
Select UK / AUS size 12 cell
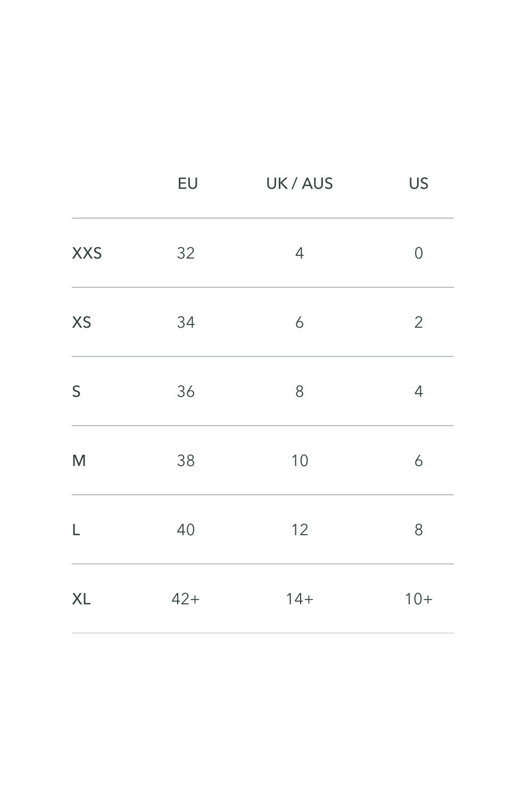(x=300, y=530)
